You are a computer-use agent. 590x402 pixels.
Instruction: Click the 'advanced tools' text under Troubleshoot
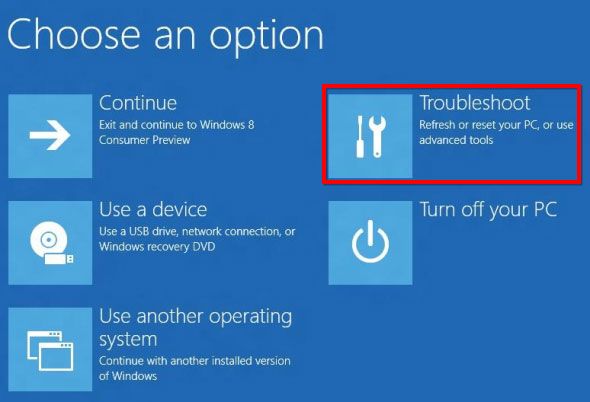pyautogui.click(x=456, y=140)
